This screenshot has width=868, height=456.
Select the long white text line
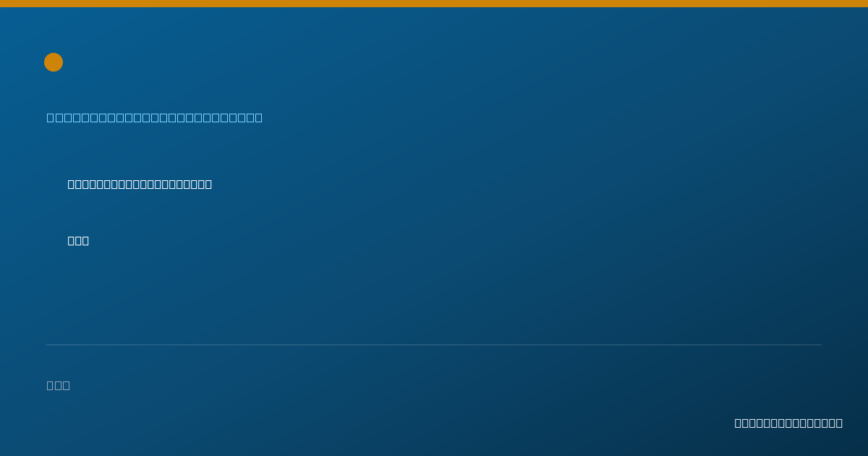(140, 184)
